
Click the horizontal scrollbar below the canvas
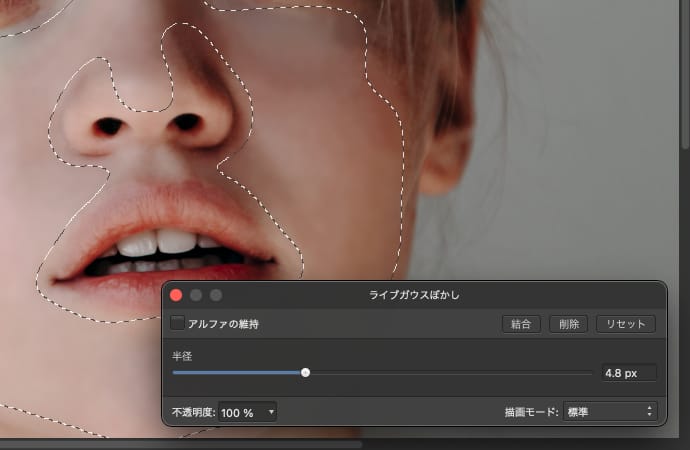click(180, 444)
